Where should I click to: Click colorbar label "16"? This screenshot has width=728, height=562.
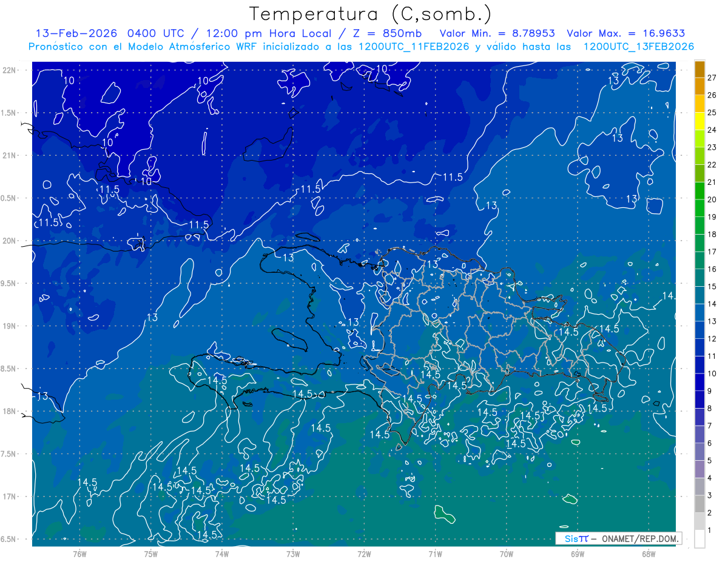click(x=712, y=269)
